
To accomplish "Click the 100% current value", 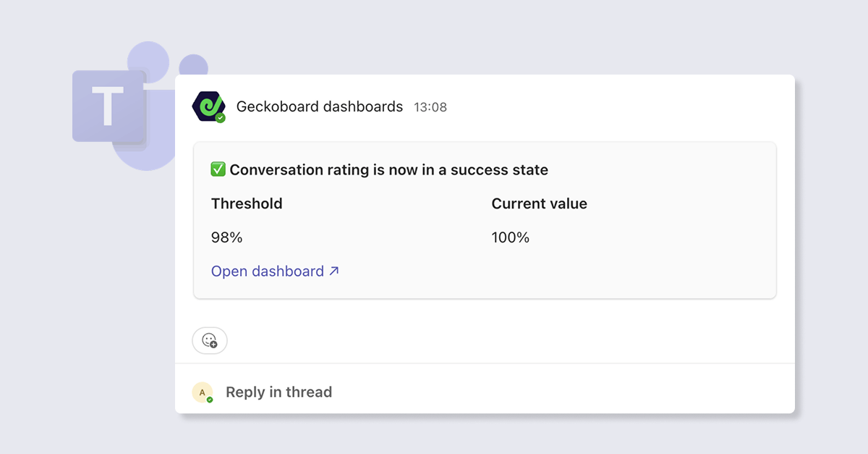I will [510, 237].
